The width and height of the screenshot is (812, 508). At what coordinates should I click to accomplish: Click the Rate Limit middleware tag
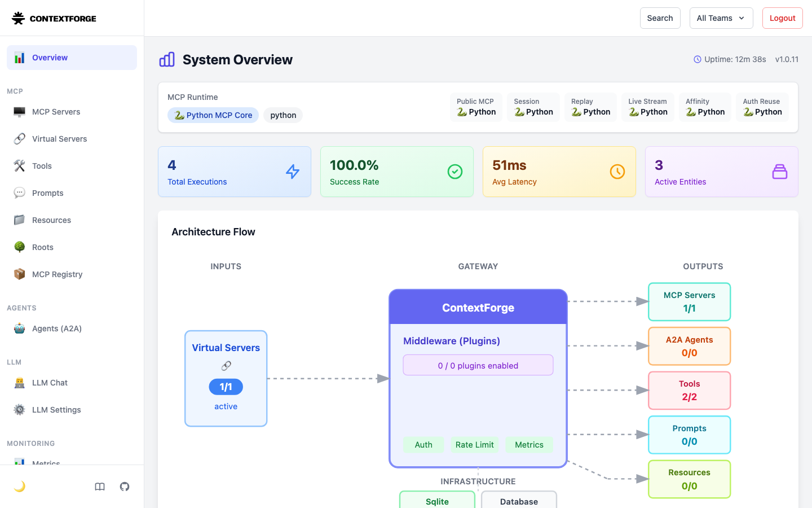pyautogui.click(x=475, y=445)
